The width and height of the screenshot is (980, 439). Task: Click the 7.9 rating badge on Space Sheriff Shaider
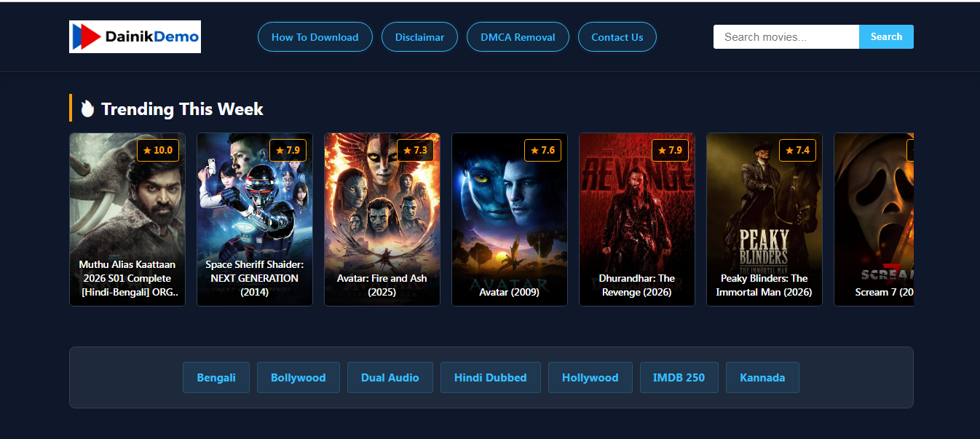288,150
